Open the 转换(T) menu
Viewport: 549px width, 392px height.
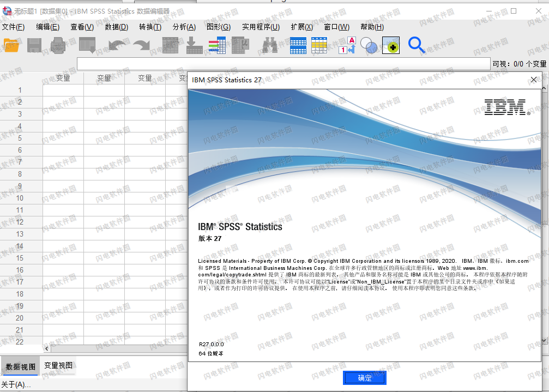point(150,27)
